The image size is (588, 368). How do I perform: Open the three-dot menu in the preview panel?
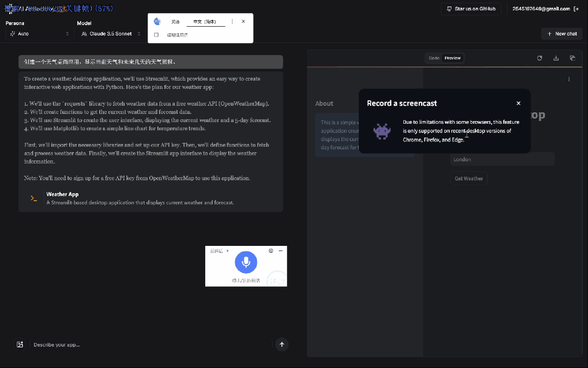point(569,79)
